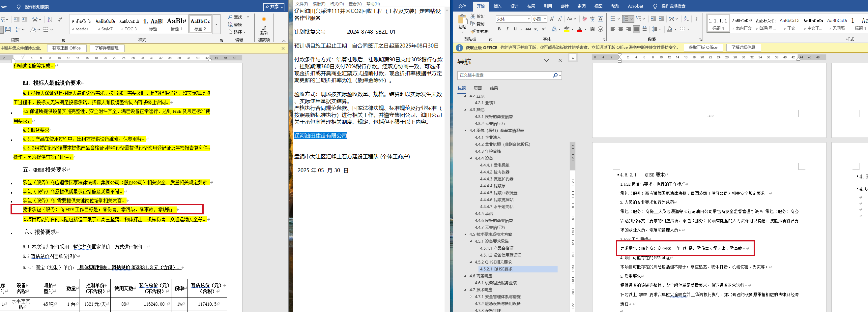Screen dimensions: 868x312
Task: Click the 替换 replace button
Action: point(235,25)
